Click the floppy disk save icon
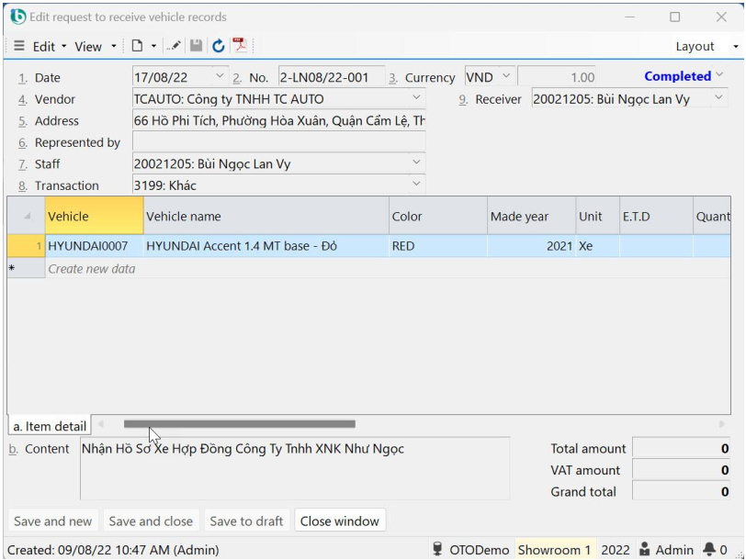746x560 pixels. (196, 46)
